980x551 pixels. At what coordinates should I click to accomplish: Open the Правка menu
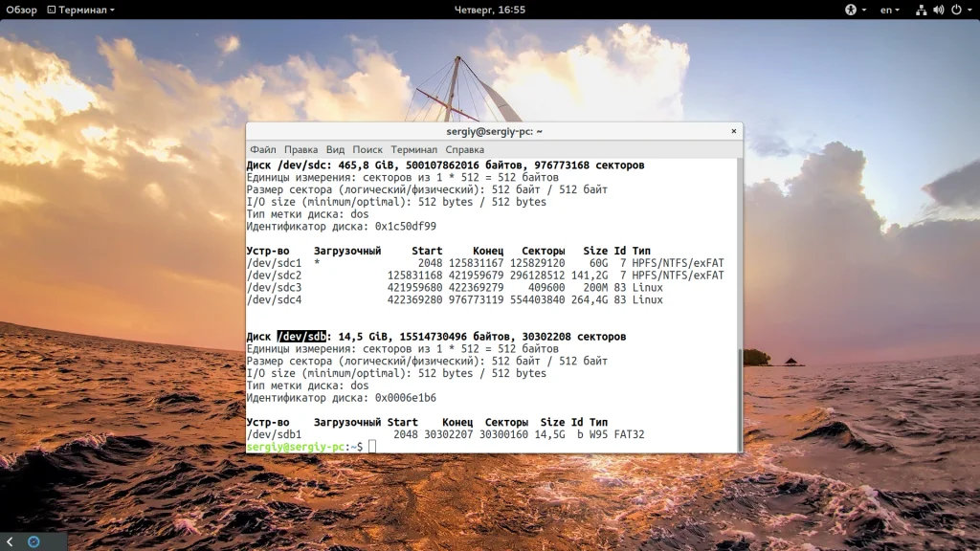point(301,150)
